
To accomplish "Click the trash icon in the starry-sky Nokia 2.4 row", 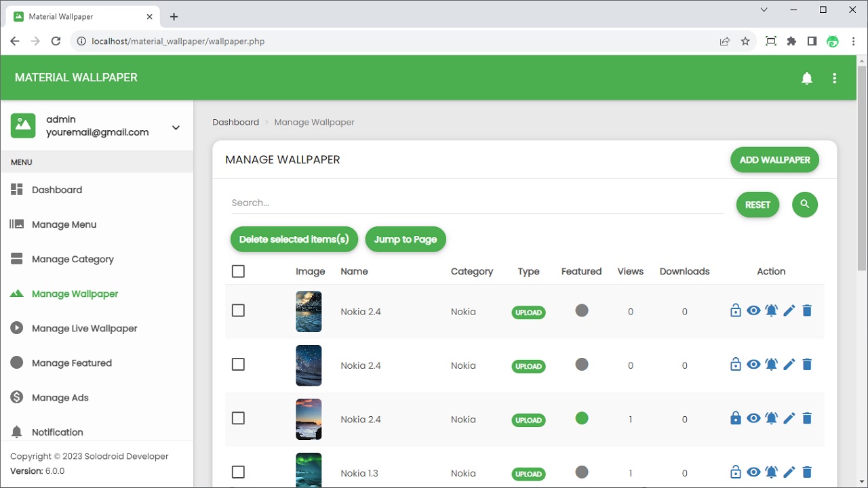I will point(807,365).
